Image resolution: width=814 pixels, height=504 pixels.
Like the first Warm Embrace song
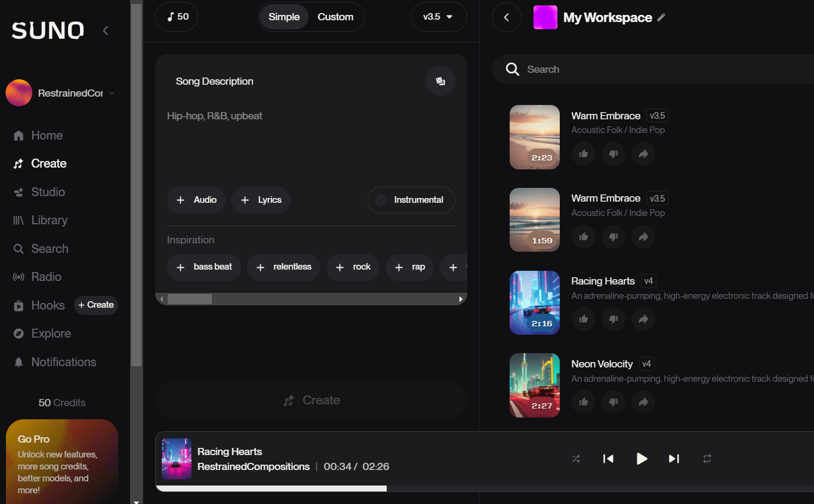[583, 154]
